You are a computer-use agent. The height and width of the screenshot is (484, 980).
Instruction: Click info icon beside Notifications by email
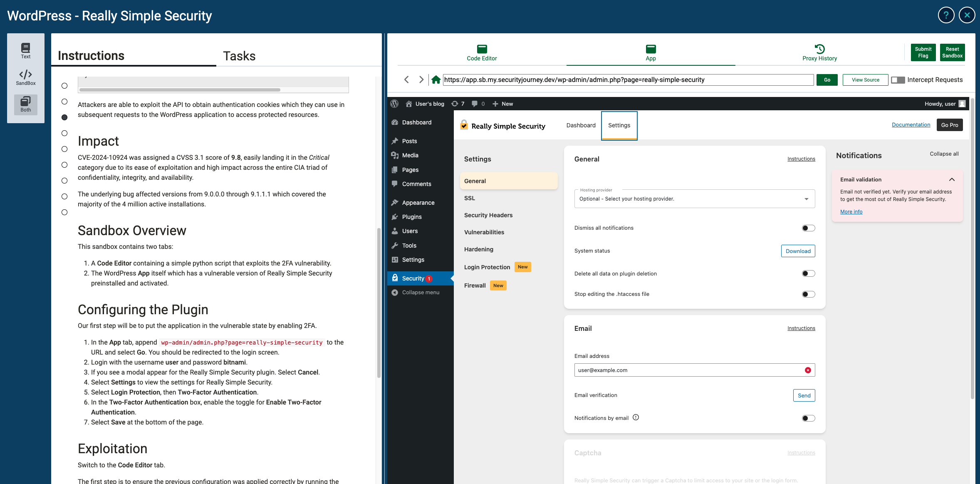pos(636,417)
